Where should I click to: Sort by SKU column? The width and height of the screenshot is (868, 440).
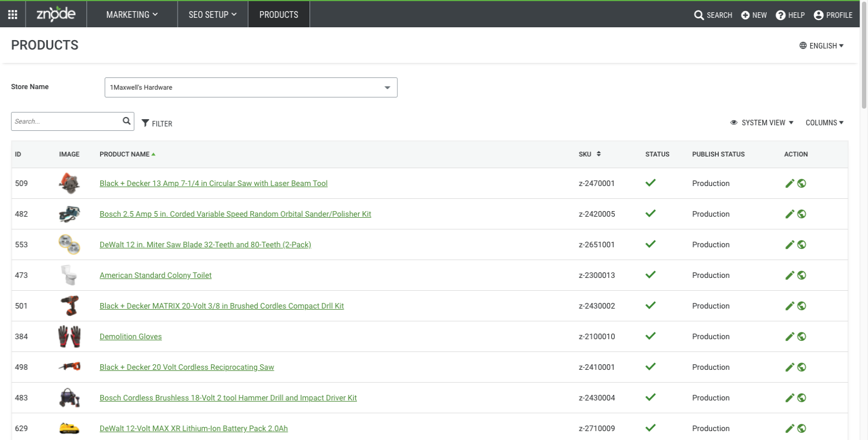tap(590, 154)
